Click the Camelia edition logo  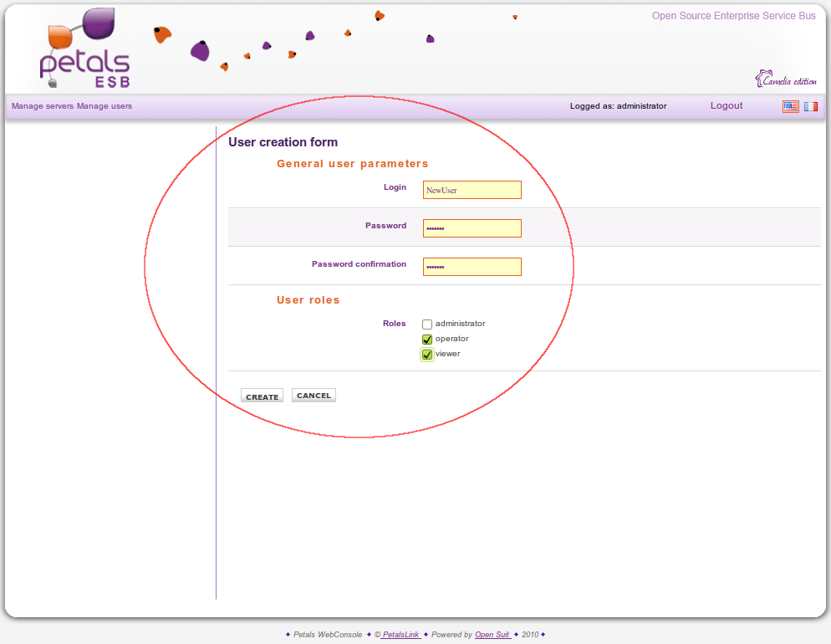coord(785,79)
